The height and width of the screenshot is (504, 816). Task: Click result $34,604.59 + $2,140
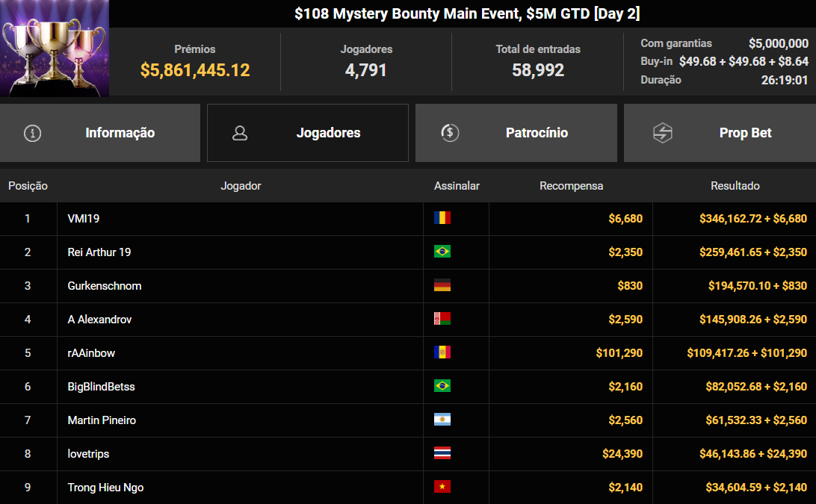click(x=756, y=488)
